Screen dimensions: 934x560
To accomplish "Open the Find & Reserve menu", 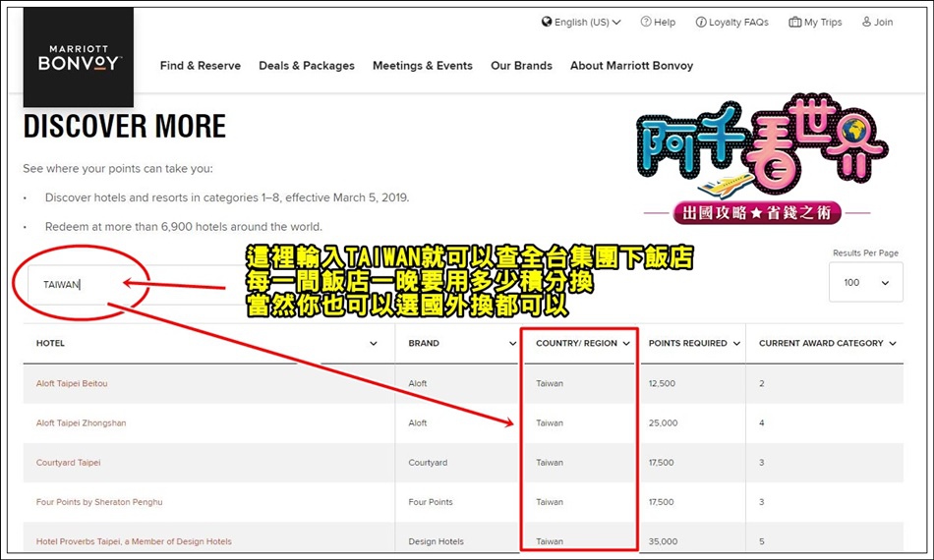I will click(201, 66).
